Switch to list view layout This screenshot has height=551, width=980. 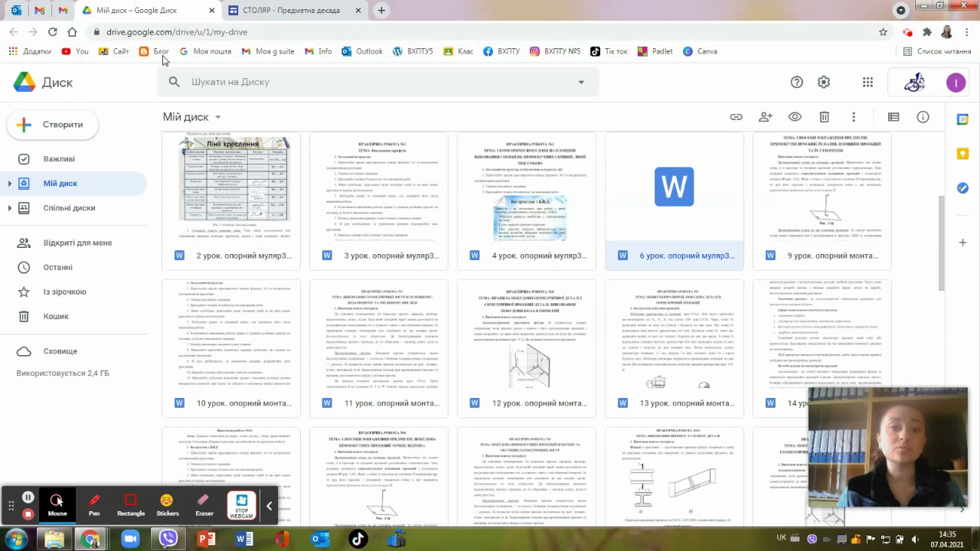tap(893, 117)
